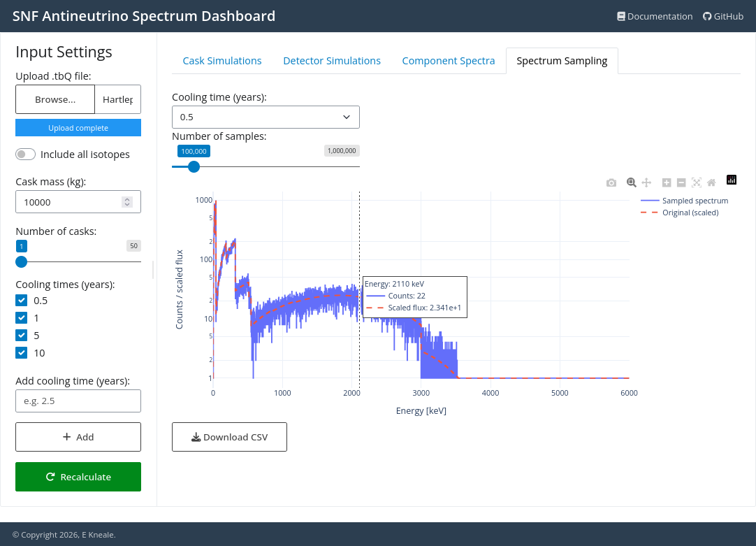Click the Upload complete progress bar
The width and height of the screenshot is (756, 546).
78,128
